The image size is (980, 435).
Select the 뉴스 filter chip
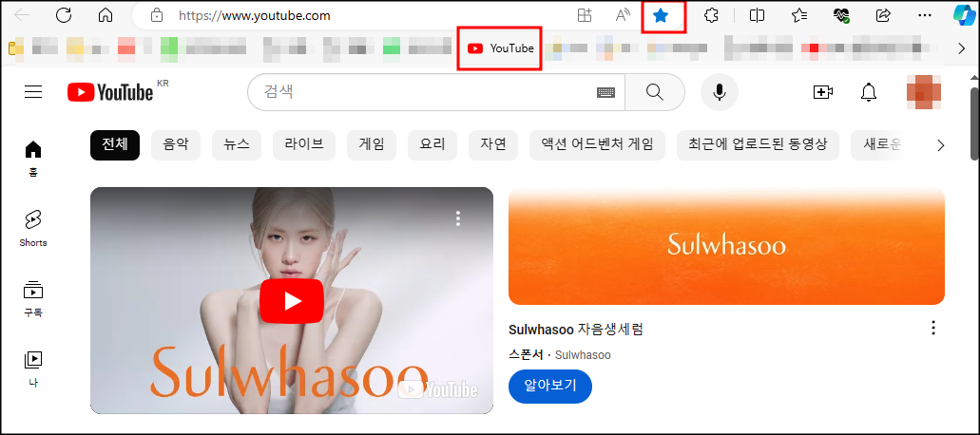coord(237,145)
